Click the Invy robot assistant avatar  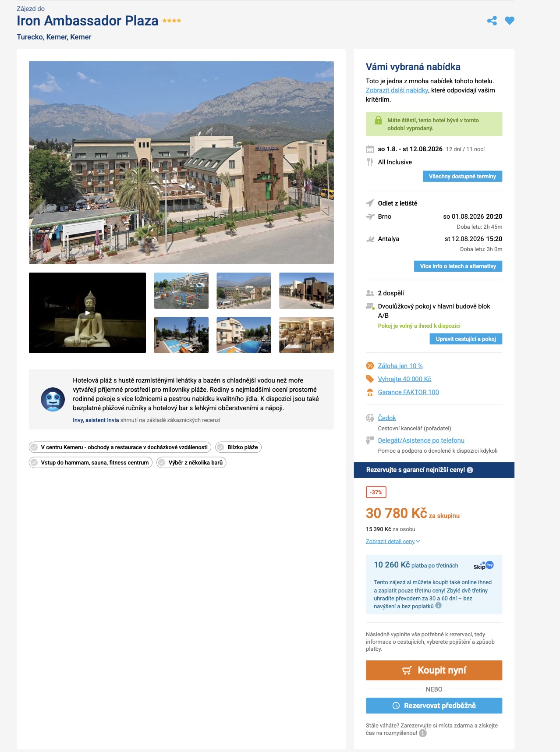[53, 399]
